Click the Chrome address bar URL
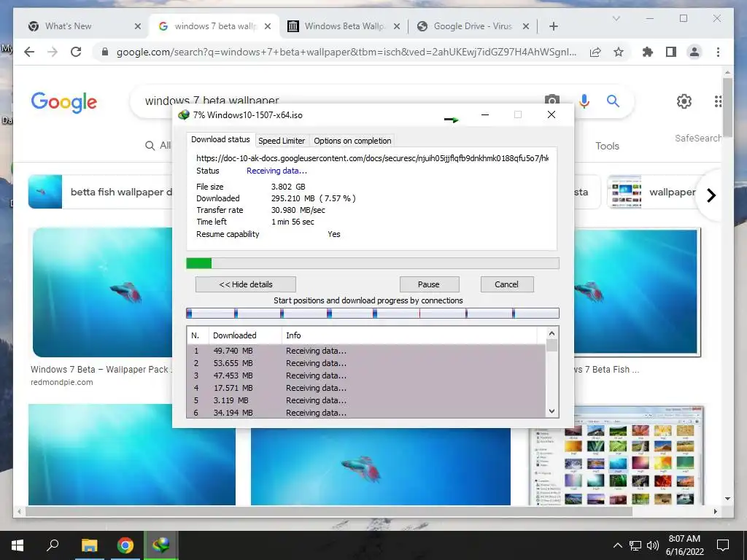 click(x=347, y=52)
